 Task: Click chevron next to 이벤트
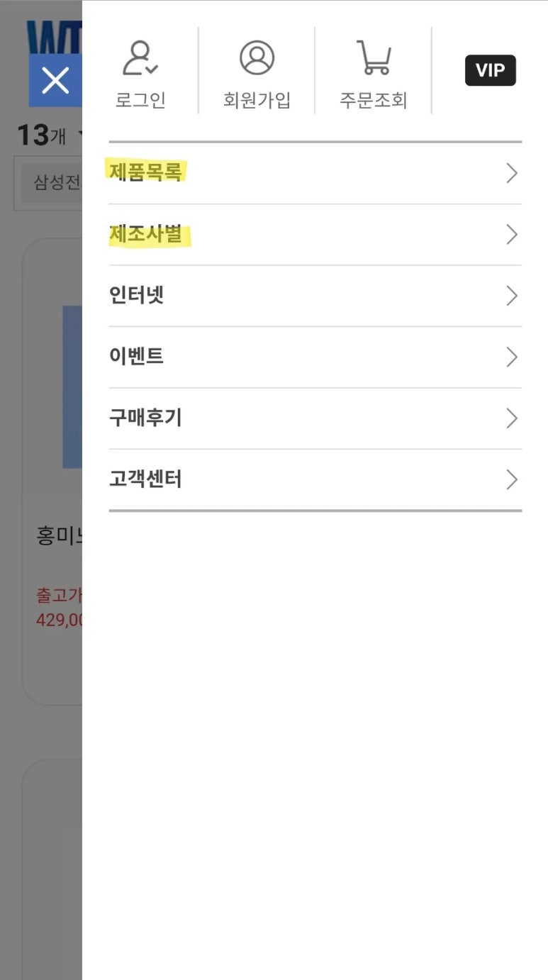tap(511, 357)
